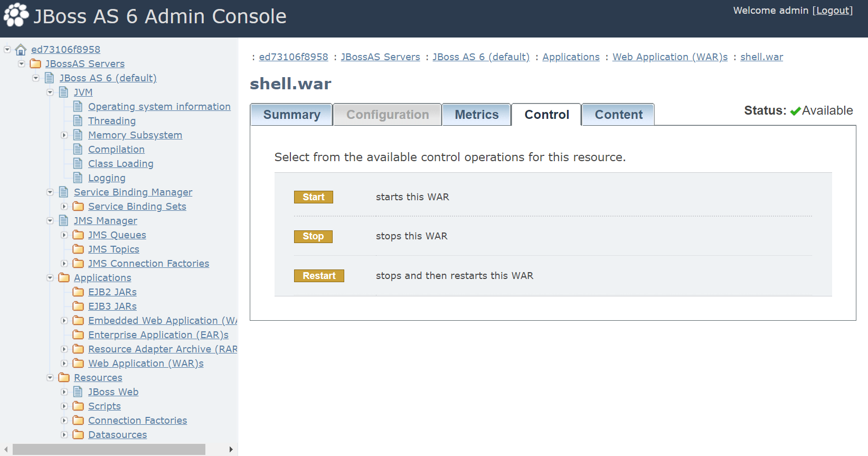Go to Web Application (WAR)s breadcrumb
Viewport: 868px width, 456px height.
point(670,57)
